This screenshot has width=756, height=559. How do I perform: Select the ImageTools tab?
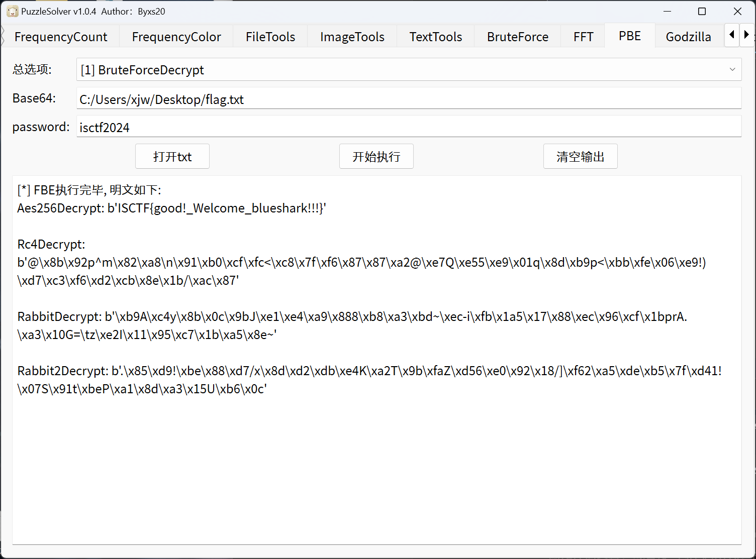click(352, 37)
